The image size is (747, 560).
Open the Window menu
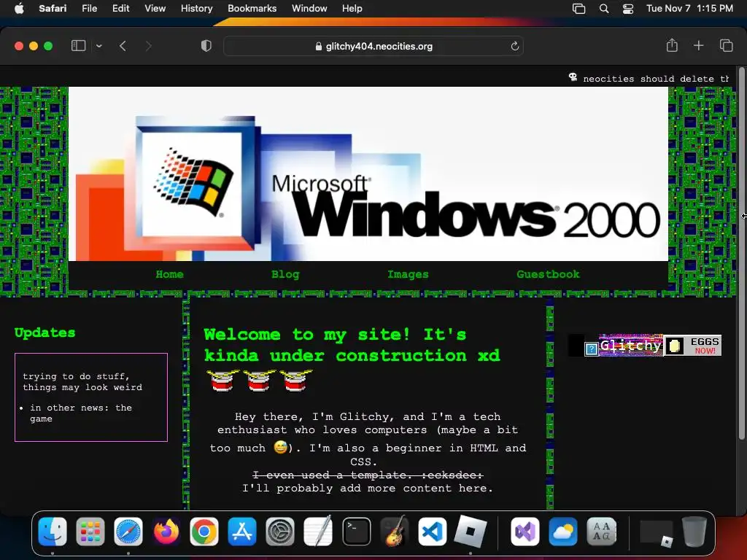point(309,8)
